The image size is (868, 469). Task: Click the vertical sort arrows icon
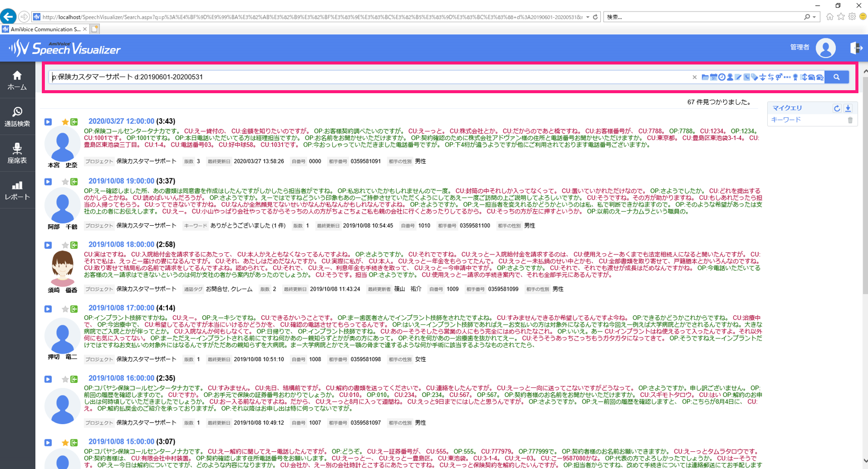point(803,77)
